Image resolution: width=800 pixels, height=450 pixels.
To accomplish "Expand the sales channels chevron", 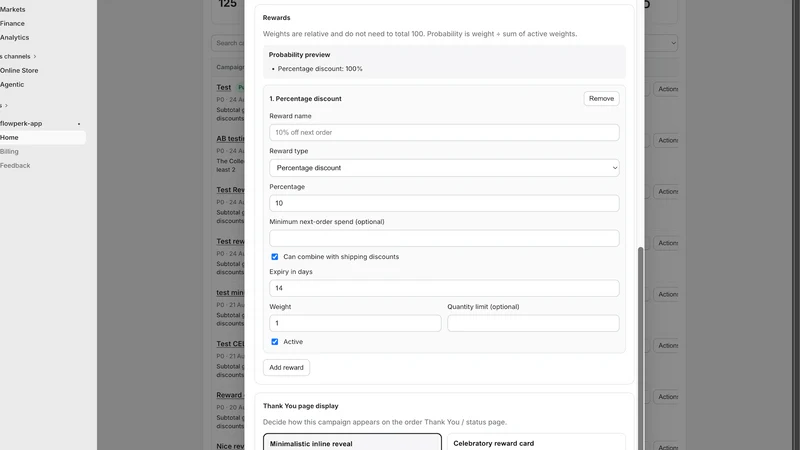I will tap(35, 56).
